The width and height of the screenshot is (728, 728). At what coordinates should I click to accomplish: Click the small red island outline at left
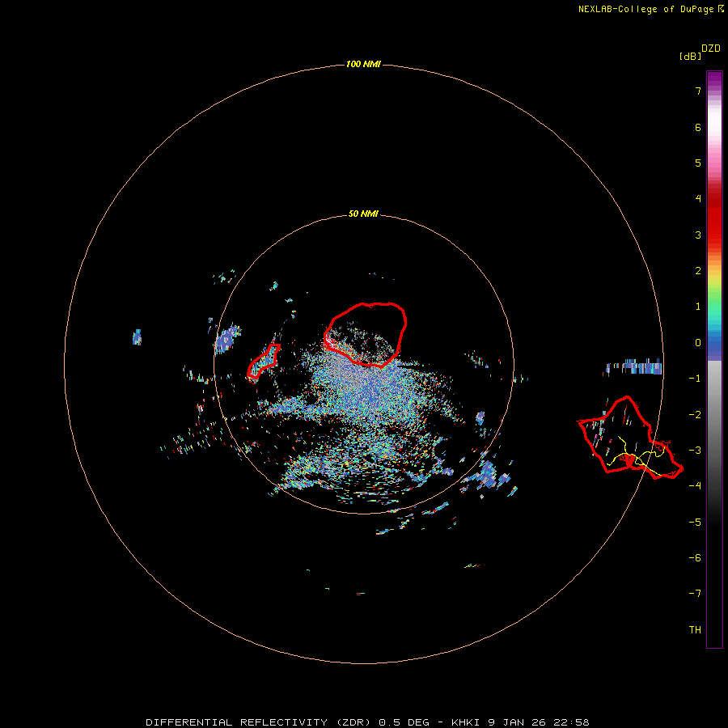pyautogui.click(x=263, y=362)
